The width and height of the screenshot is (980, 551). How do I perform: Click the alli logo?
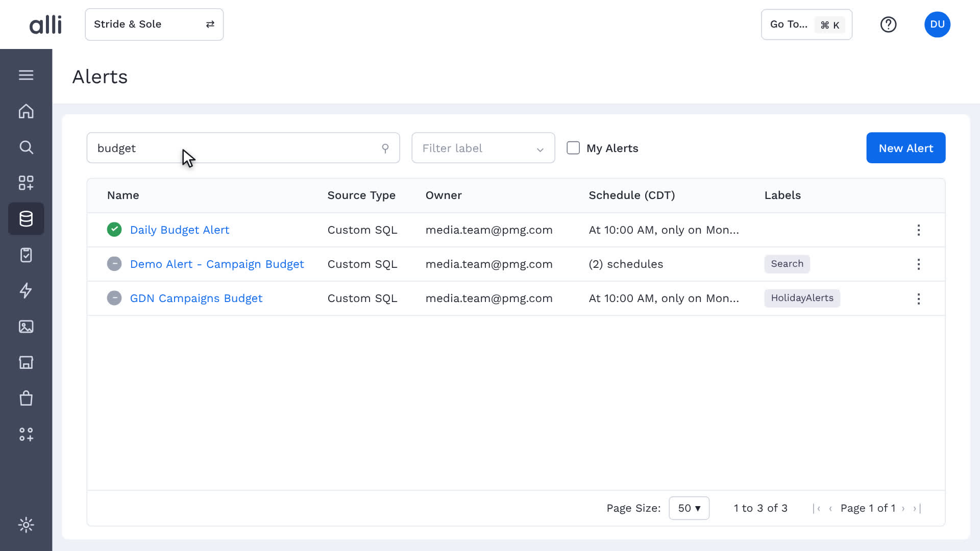[45, 24]
